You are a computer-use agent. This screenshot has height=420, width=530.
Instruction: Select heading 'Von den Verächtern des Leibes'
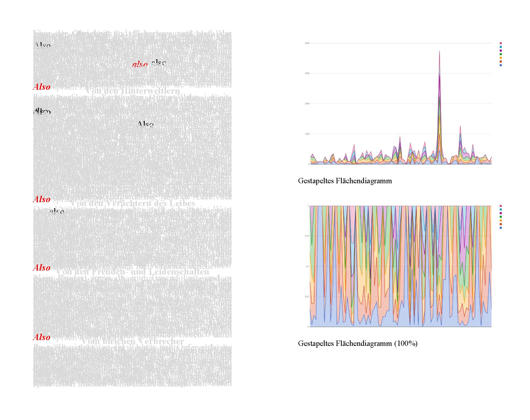click(x=132, y=203)
